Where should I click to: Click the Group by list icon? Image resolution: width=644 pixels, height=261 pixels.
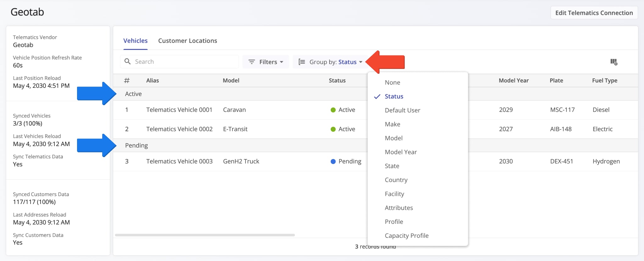coord(302,62)
